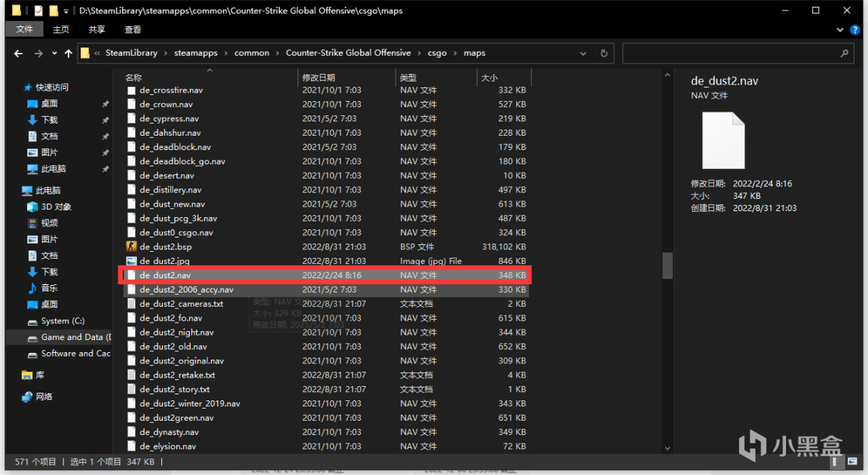Open the Help question mark icon

click(854, 30)
